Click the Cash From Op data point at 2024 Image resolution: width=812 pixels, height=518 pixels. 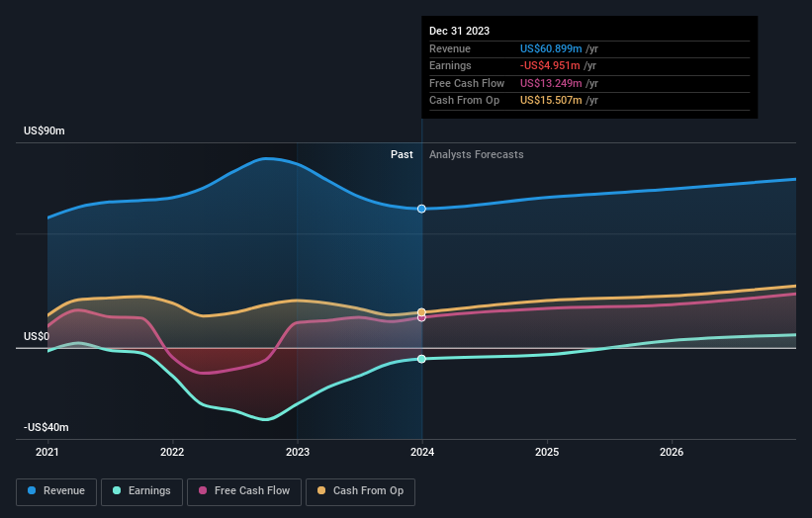point(421,312)
